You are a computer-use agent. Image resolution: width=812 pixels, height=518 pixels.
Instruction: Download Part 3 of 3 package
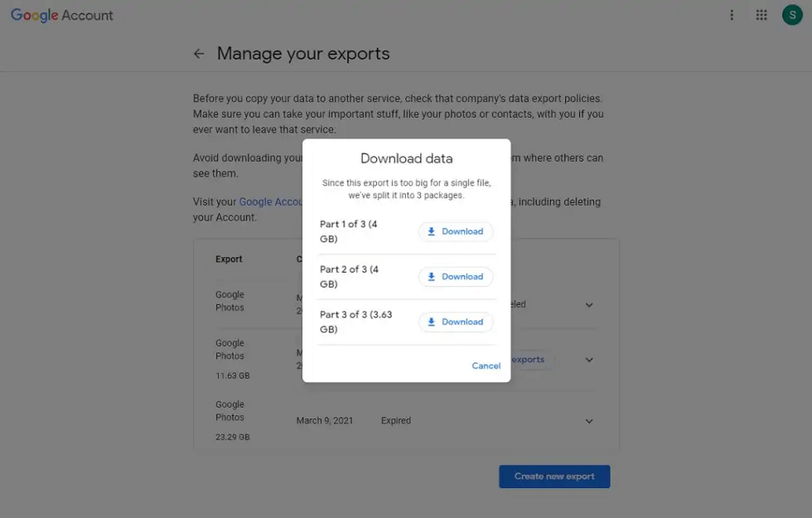point(456,322)
